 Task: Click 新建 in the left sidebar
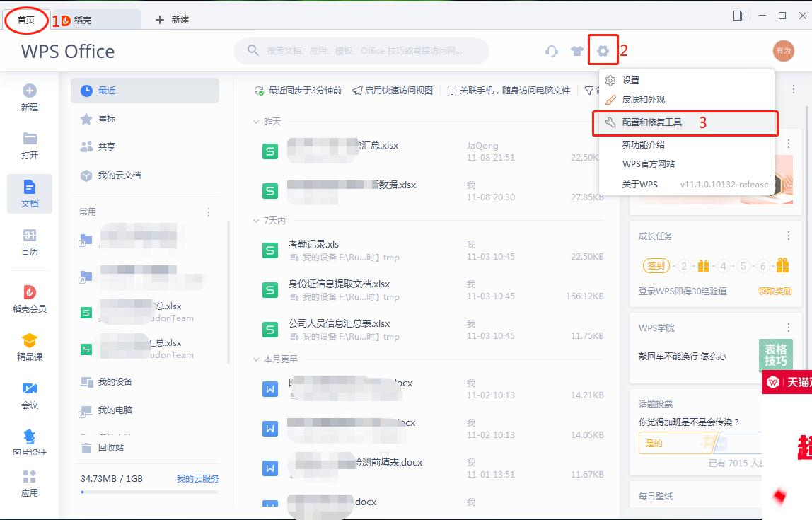(x=30, y=98)
